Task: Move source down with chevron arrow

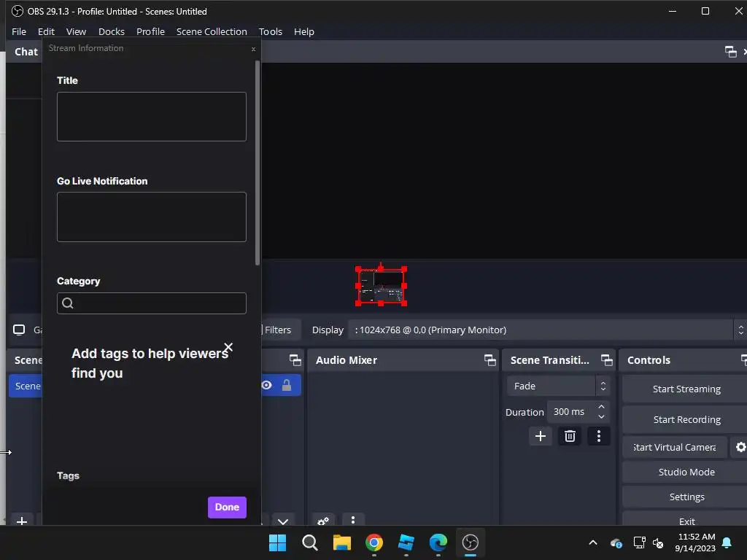Action: pyautogui.click(x=283, y=521)
